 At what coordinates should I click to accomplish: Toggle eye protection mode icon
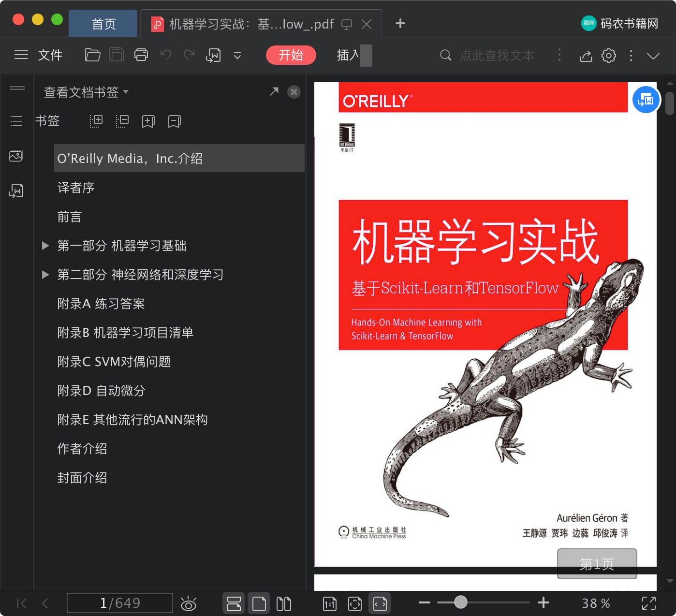point(188,603)
